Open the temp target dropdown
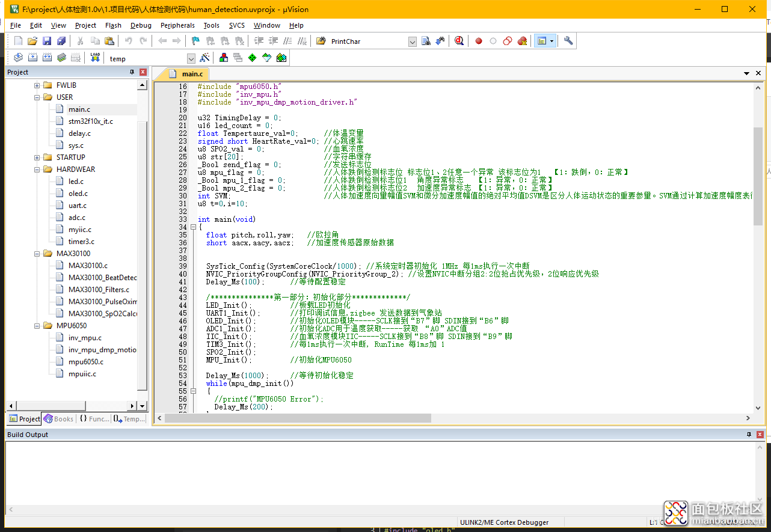Screen dimensions: 771x532 point(191,58)
